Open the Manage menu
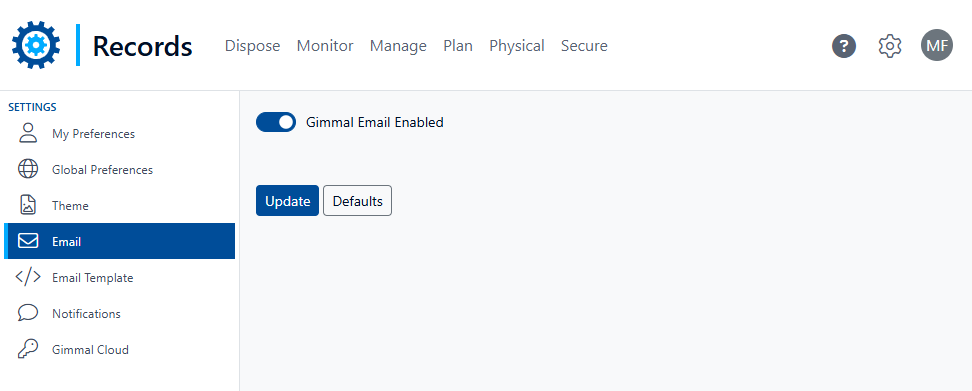 pos(398,46)
